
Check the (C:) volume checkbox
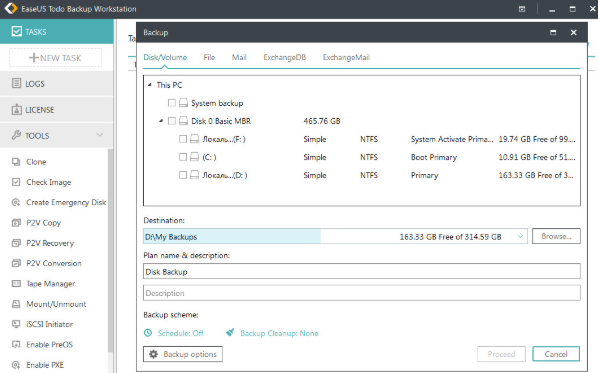point(183,157)
